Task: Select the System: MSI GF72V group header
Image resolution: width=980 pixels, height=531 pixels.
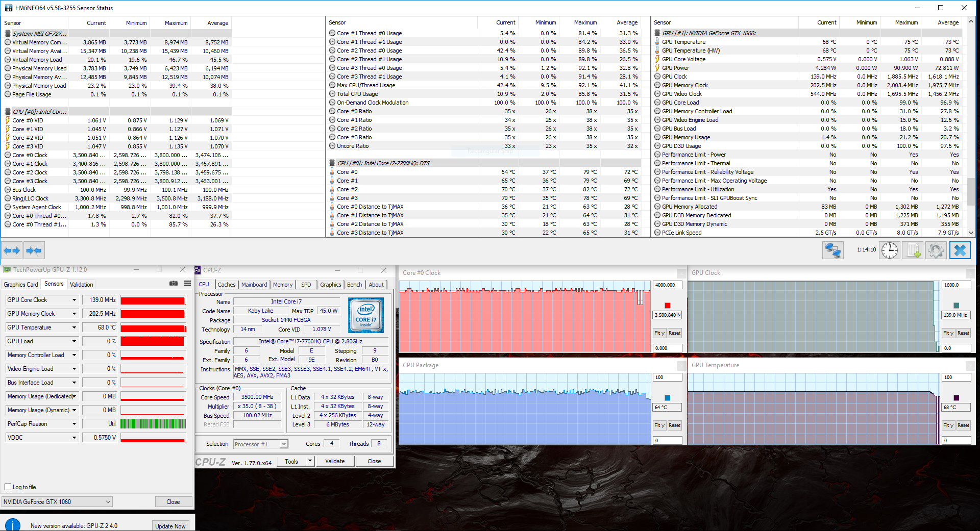Action: coord(117,34)
